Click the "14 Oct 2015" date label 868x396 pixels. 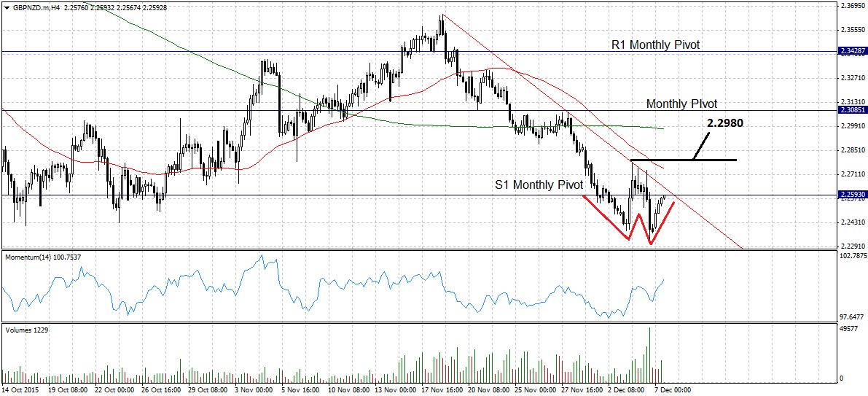point(21,390)
